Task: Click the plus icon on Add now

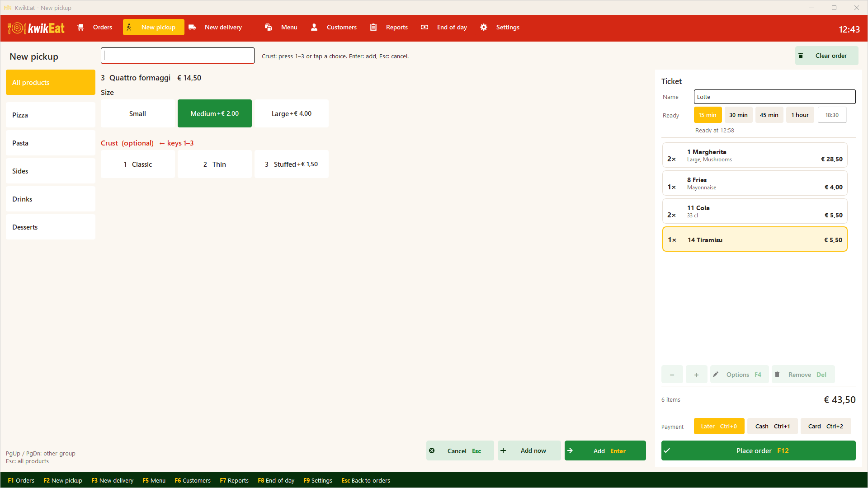Action: pyautogui.click(x=503, y=450)
